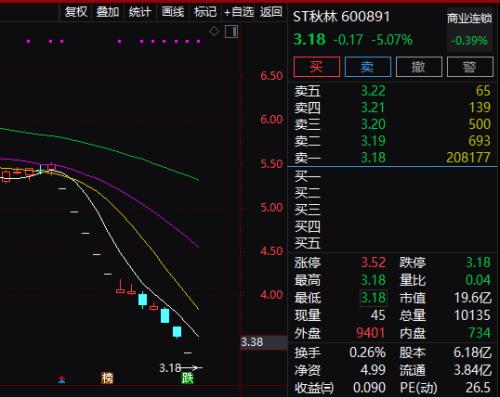The image size is (500, 397).
Task: Click the 流通 value 3.84亿
Action: coord(473,370)
